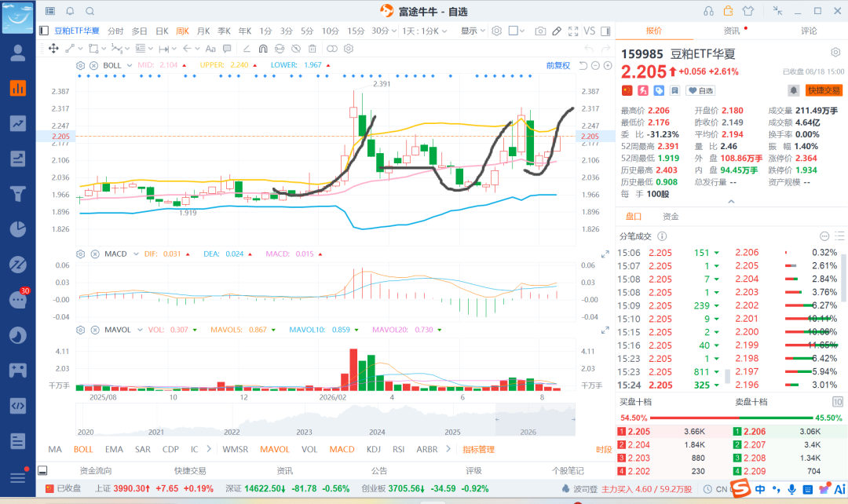The height and width of the screenshot is (504, 848).
Task: Open the 评论 comments tab
Action: tap(809, 31)
